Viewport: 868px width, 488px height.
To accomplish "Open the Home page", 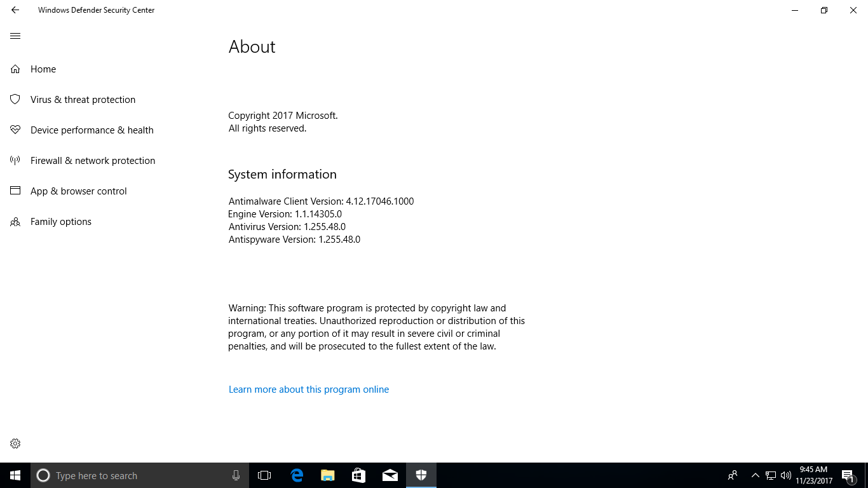I will pos(43,69).
